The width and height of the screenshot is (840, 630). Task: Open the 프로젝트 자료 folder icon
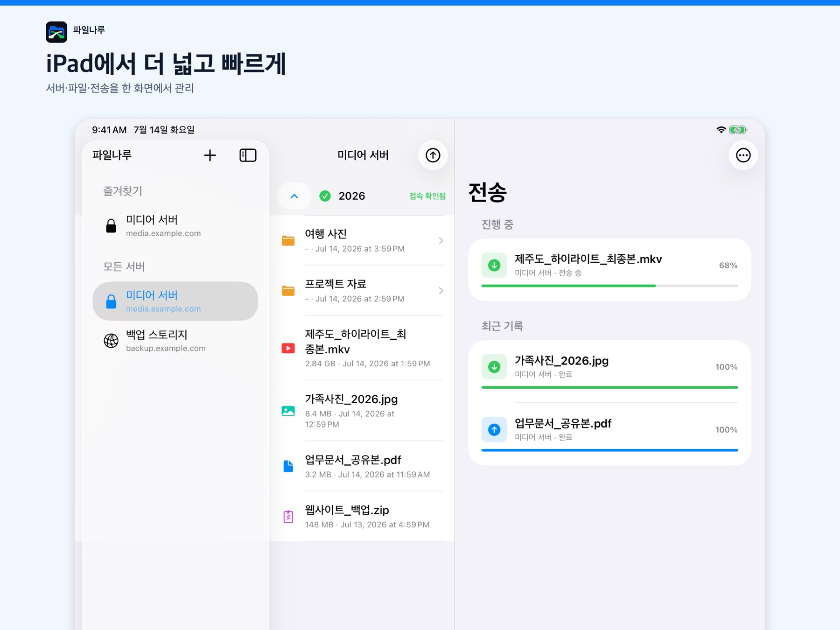click(x=288, y=291)
